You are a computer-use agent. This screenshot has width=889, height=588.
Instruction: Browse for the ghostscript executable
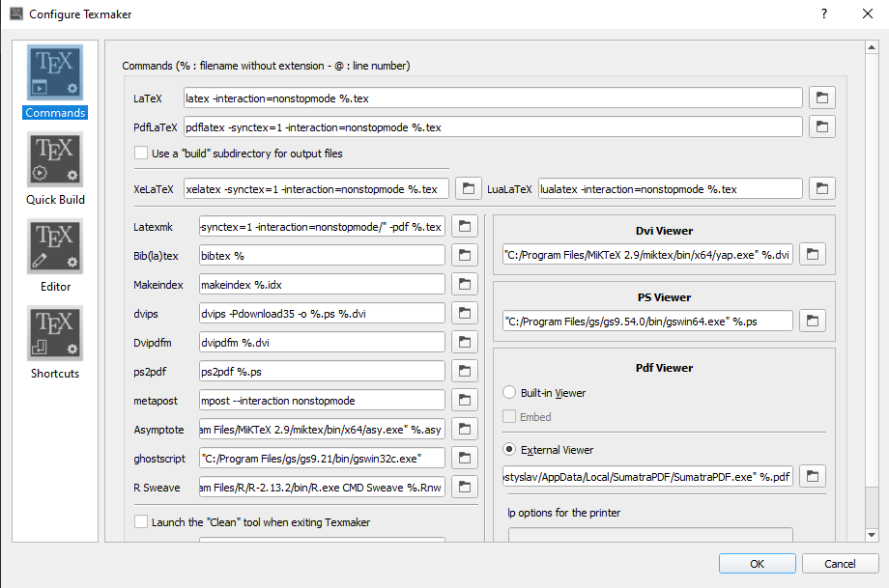(x=465, y=458)
